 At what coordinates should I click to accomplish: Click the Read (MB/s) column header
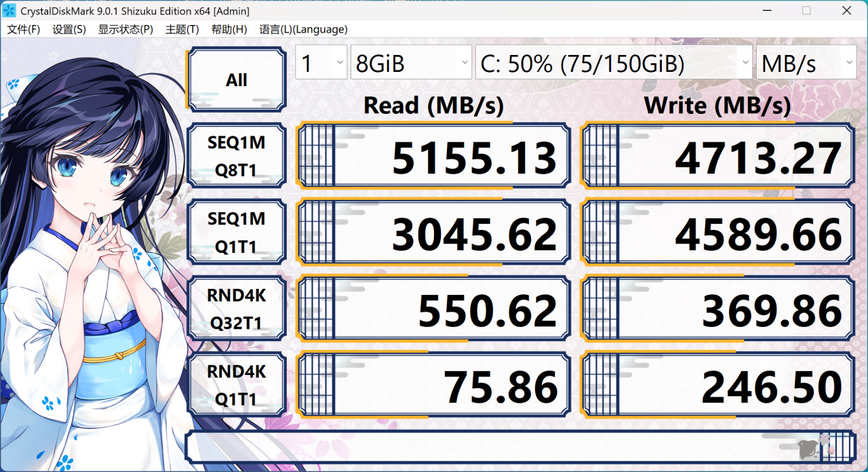[x=434, y=105]
